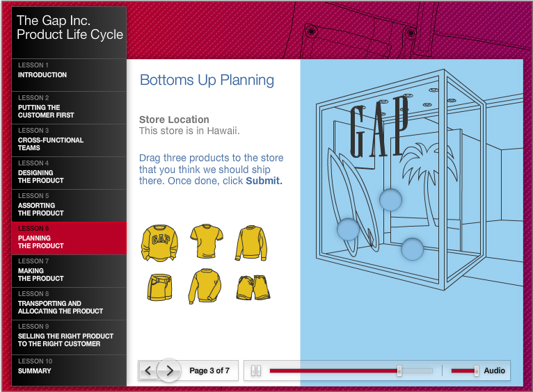Open Lesson 4 Designing the Product

69,173
